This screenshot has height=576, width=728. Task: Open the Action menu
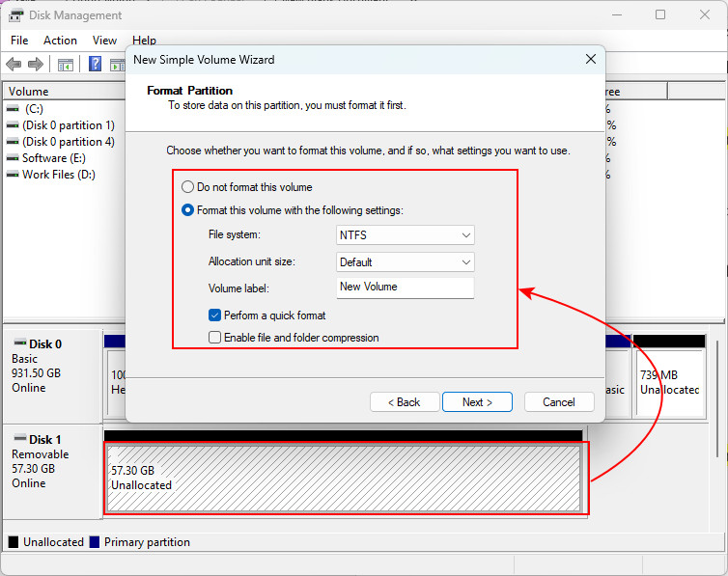click(61, 41)
